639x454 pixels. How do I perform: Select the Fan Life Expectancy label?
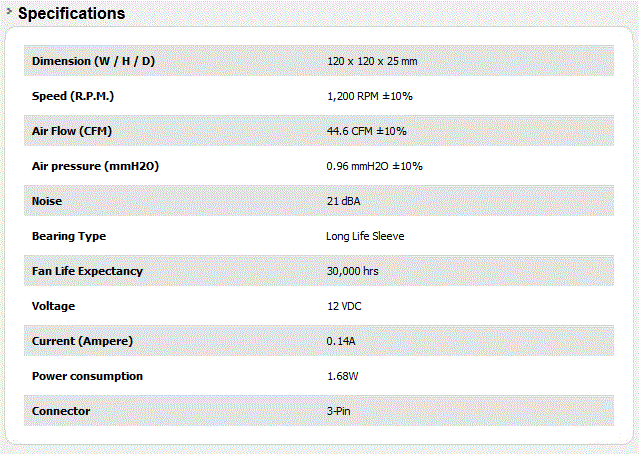87,271
